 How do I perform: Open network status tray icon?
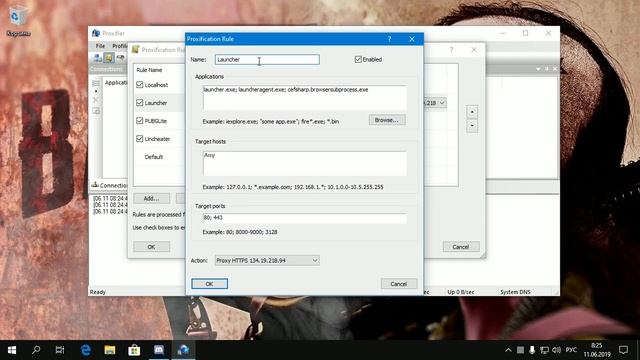click(544, 350)
